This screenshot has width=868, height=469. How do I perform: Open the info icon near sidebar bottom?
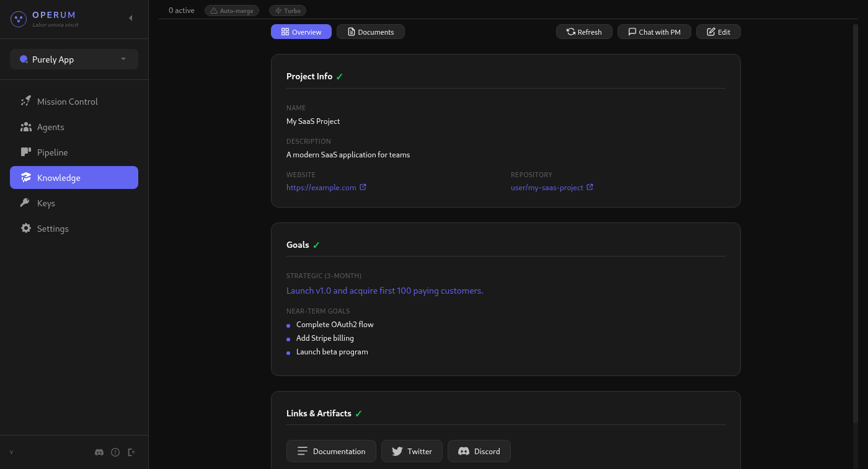(x=115, y=452)
